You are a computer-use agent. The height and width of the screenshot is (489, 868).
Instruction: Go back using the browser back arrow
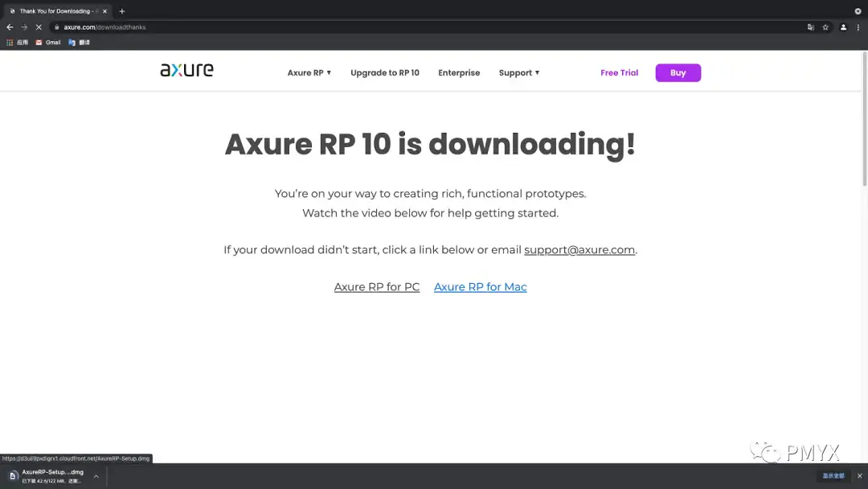pyautogui.click(x=9, y=27)
